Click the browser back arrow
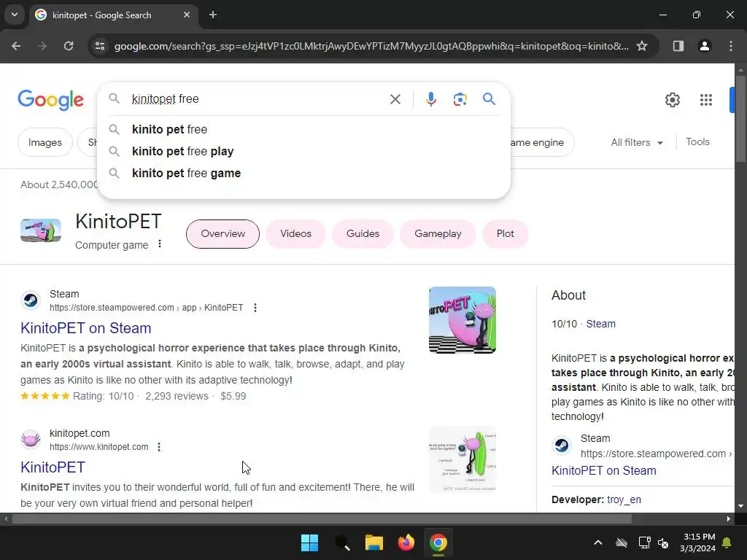This screenshot has height=560, width=747. pyautogui.click(x=16, y=46)
